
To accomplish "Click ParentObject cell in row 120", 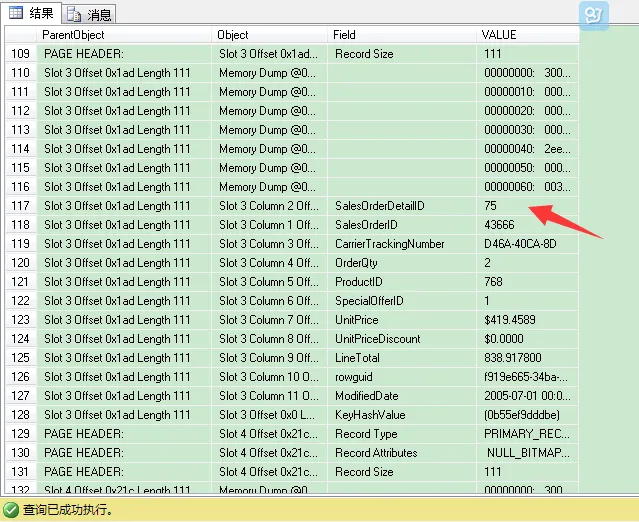I will pos(124,263).
